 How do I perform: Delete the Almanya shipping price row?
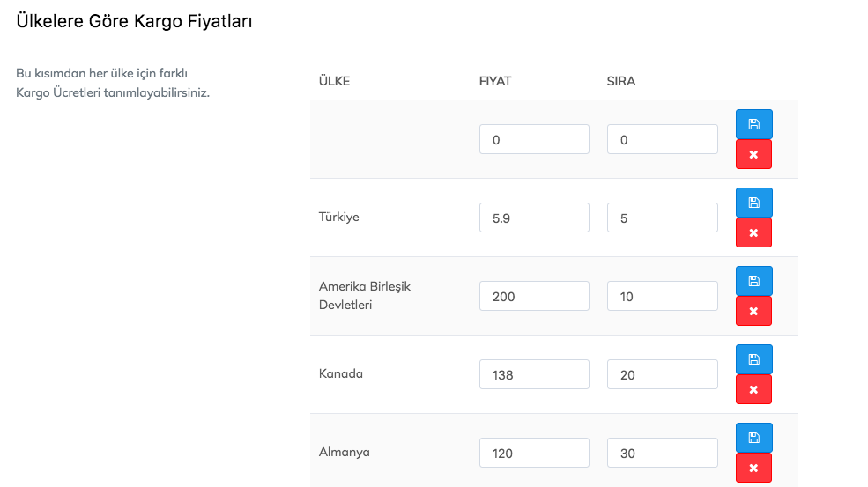[x=753, y=468]
